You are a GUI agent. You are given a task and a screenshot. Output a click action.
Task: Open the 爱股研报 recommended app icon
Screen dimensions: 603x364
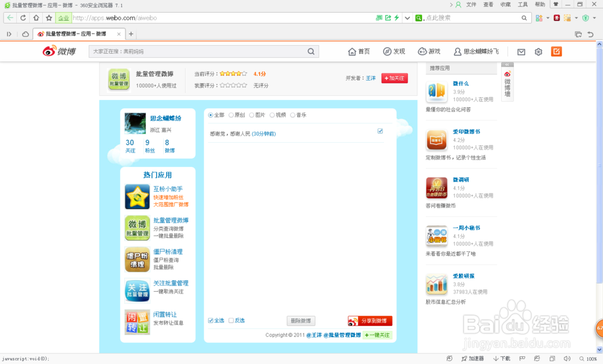point(437,284)
